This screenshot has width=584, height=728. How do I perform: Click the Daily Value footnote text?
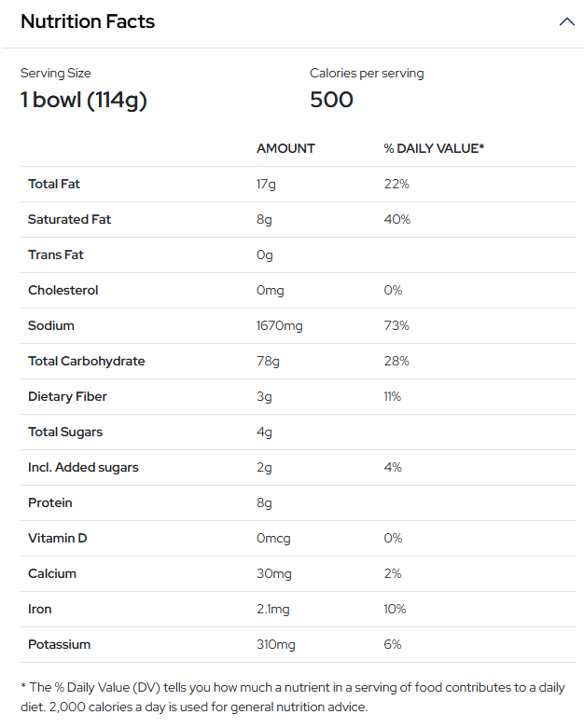pyautogui.click(x=292, y=696)
